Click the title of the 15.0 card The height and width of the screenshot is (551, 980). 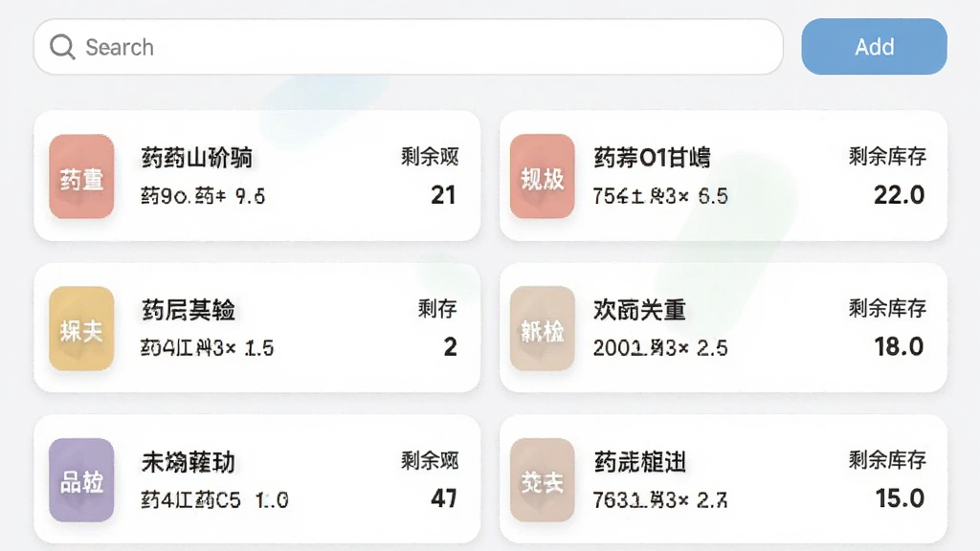tap(639, 462)
